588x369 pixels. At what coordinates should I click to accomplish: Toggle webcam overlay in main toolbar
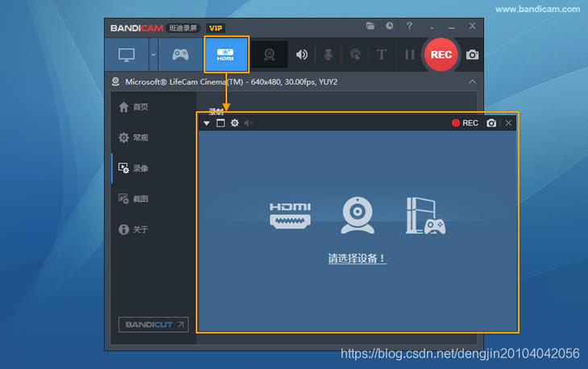click(x=269, y=55)
